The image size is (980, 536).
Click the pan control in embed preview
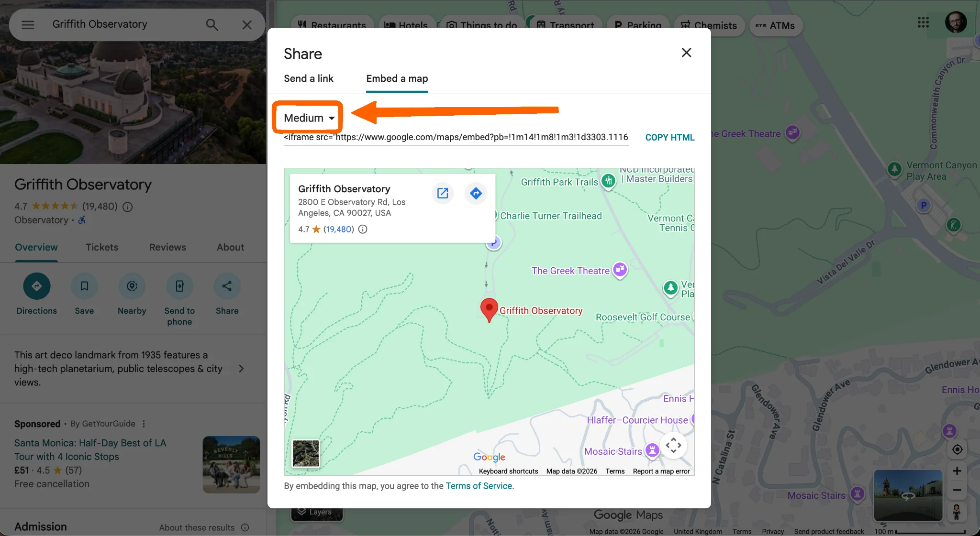pos(673,445)
